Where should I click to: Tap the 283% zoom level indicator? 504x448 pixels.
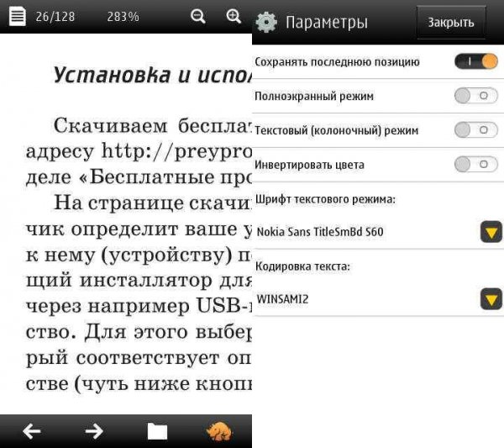point(123,17)
